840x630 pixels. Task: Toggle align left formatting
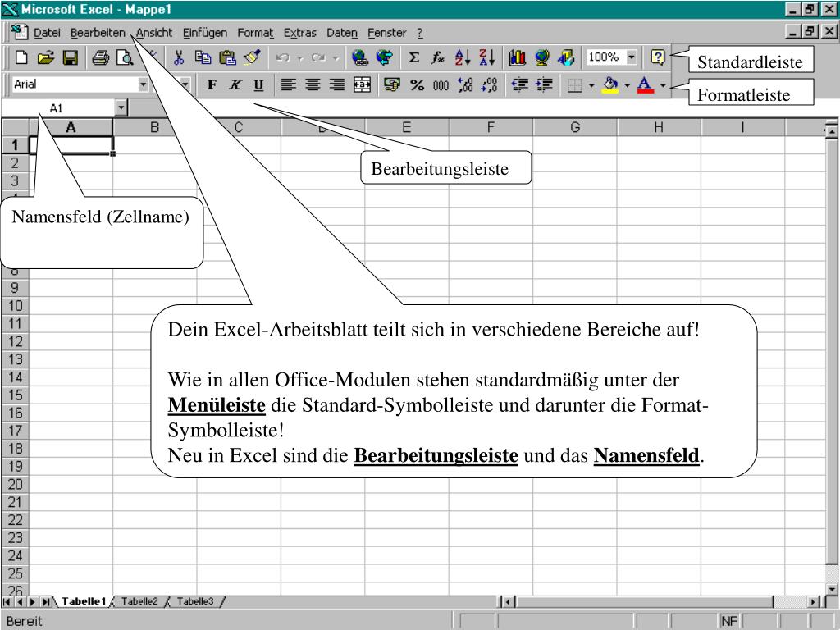[288, 84]
